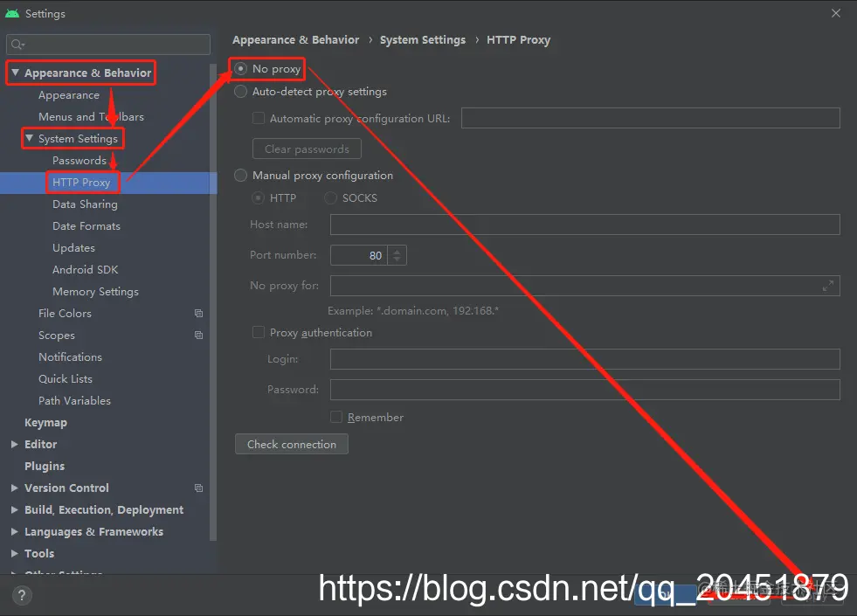The image size is (857, 616).
Task: Open Path Variables settings
Action: 74,401
